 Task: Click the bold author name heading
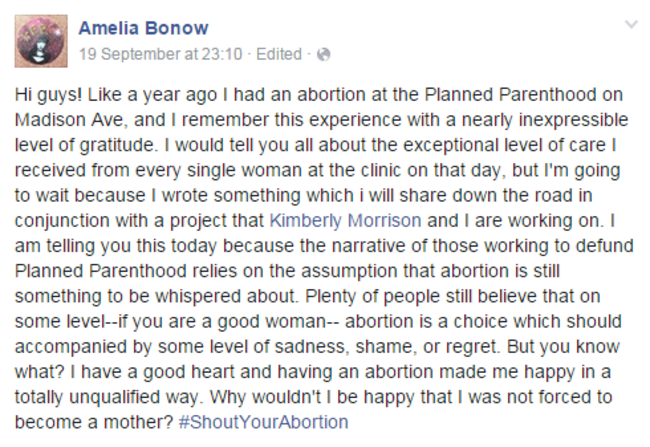click(143, 28)
